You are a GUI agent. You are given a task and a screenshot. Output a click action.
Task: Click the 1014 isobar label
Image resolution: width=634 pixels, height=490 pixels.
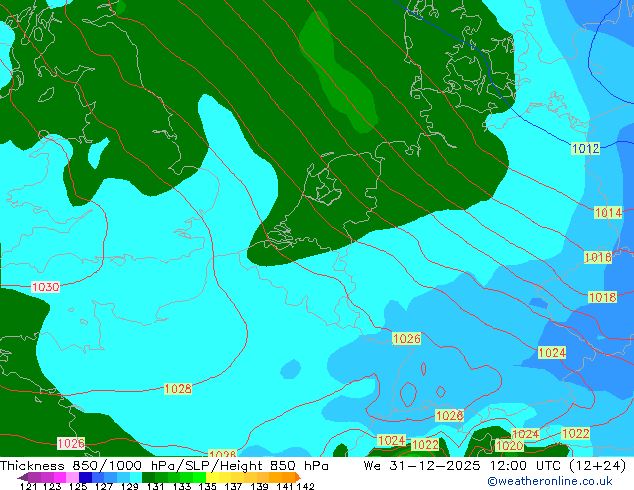608,213
